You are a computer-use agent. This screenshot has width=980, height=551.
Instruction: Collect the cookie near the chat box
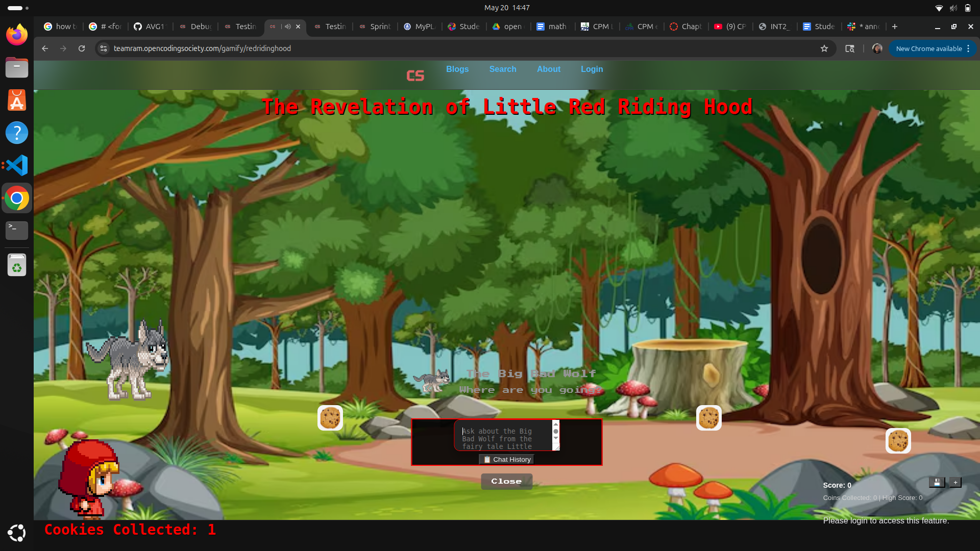pos(330,418)
